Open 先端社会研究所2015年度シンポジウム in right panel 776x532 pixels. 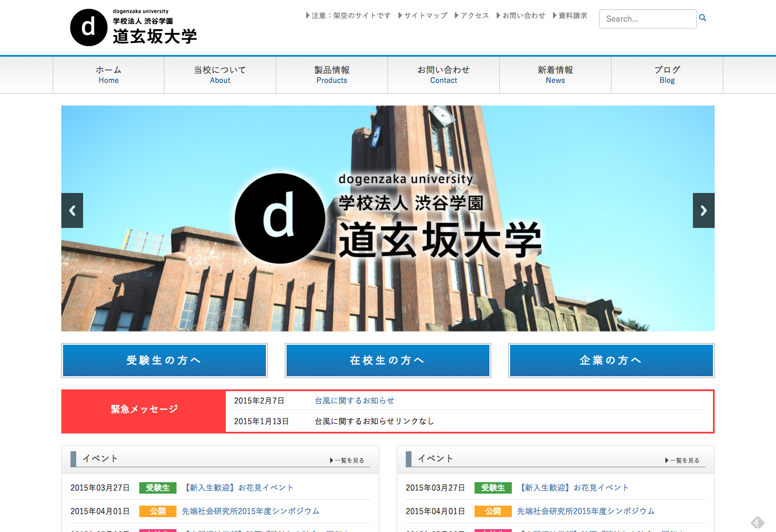pos(586,511)
